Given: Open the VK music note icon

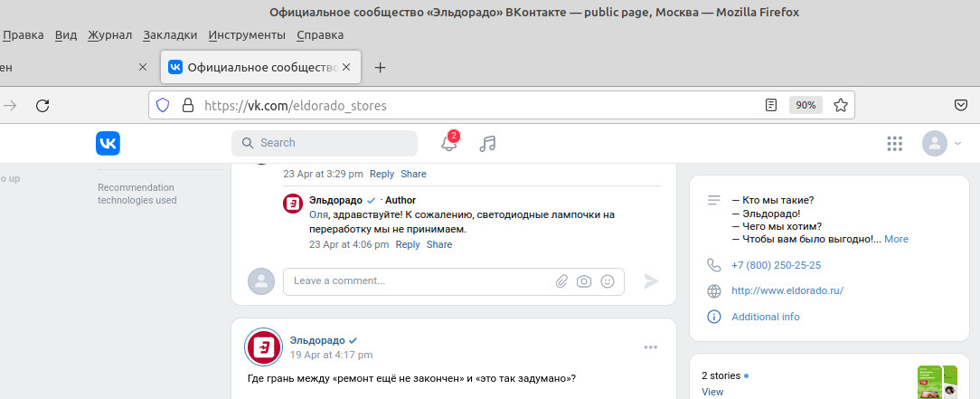Looking at the screenshot, I should click(487, 144).
